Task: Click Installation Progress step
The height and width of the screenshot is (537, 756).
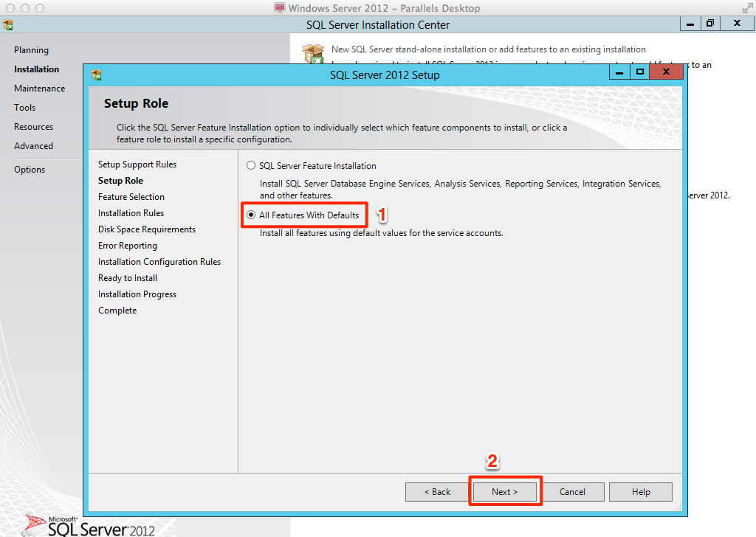Action: pyautogui.click(x=137, y=294)
